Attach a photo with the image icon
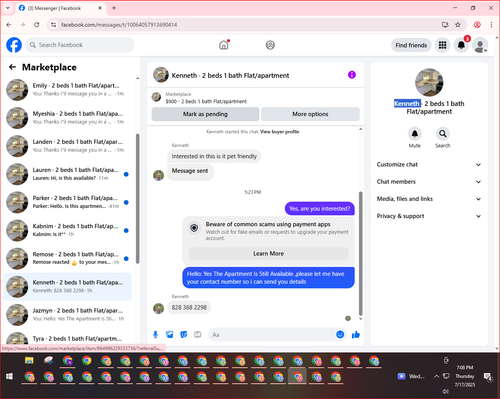 point(170,334)
